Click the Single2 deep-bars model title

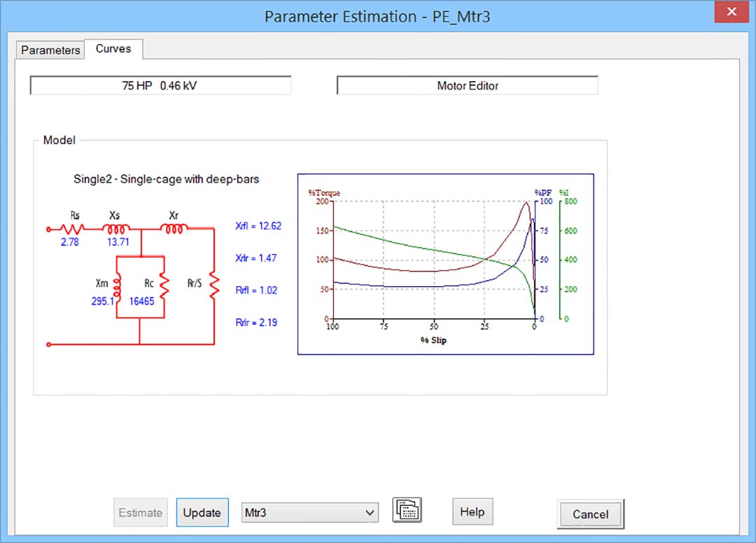(x=166, y=179)
